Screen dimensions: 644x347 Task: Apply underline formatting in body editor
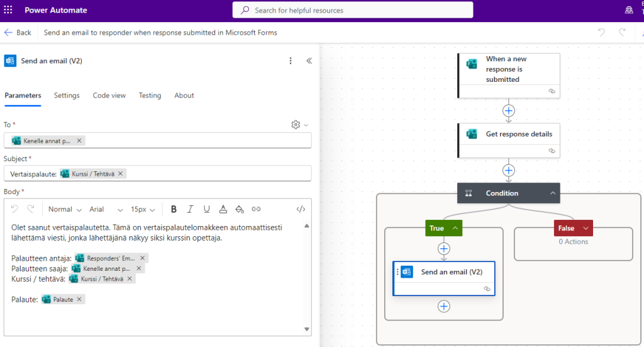pyautogui.click(x=206, y=209)
